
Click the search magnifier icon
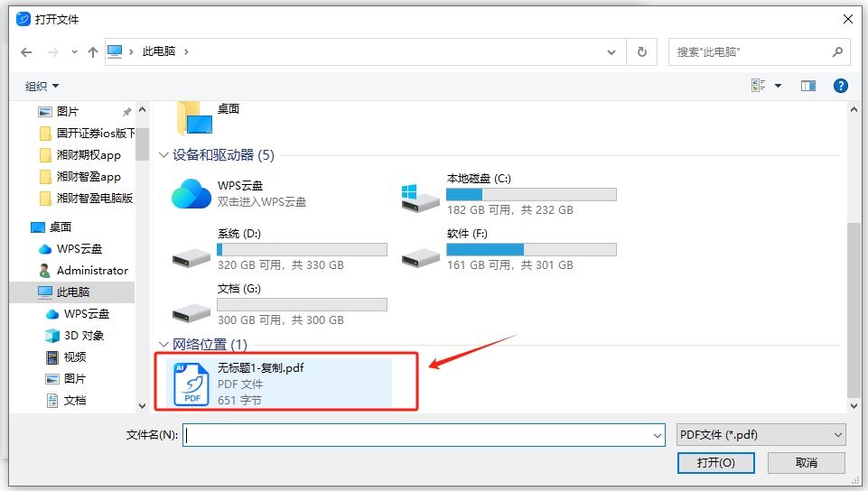(x=837, y=52)
